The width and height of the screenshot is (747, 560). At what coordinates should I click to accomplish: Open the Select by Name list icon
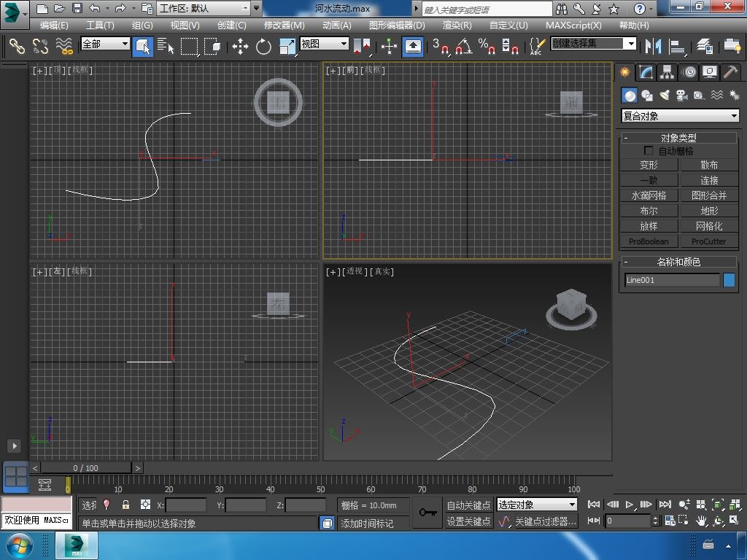(x=166, y=46)
